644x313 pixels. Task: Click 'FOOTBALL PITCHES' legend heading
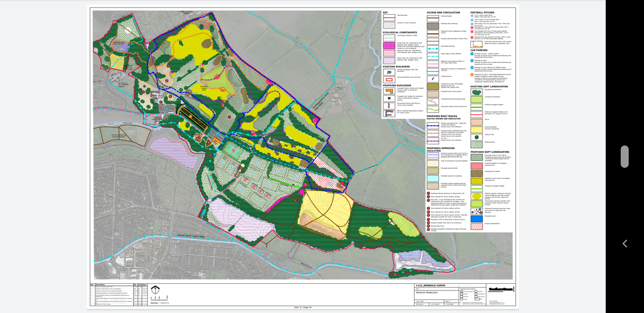[x=482, y=13]
